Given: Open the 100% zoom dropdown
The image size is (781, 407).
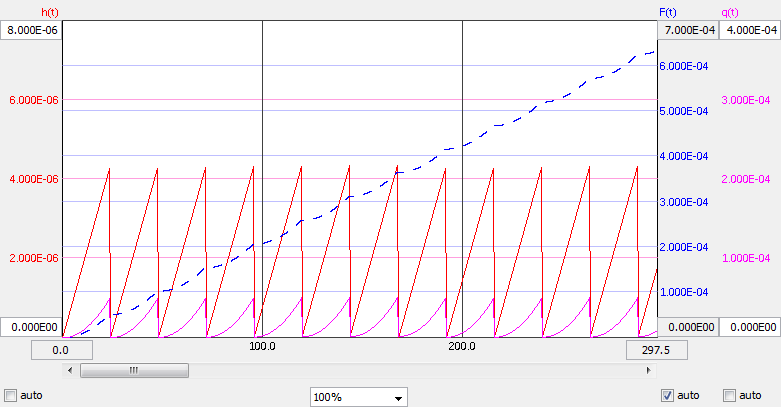Looking at the screenshot, I should point(359,397).
